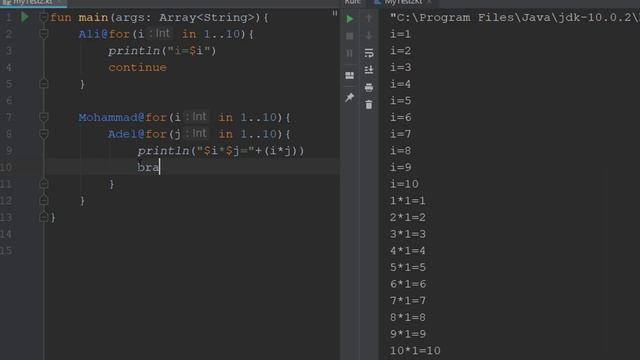Print the console output
This screenshot has height=360, width=640.
point(369,87)
